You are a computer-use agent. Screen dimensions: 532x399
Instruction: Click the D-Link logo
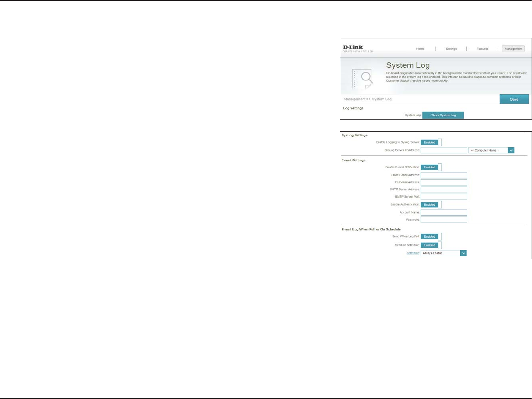[x=353, y=47]
